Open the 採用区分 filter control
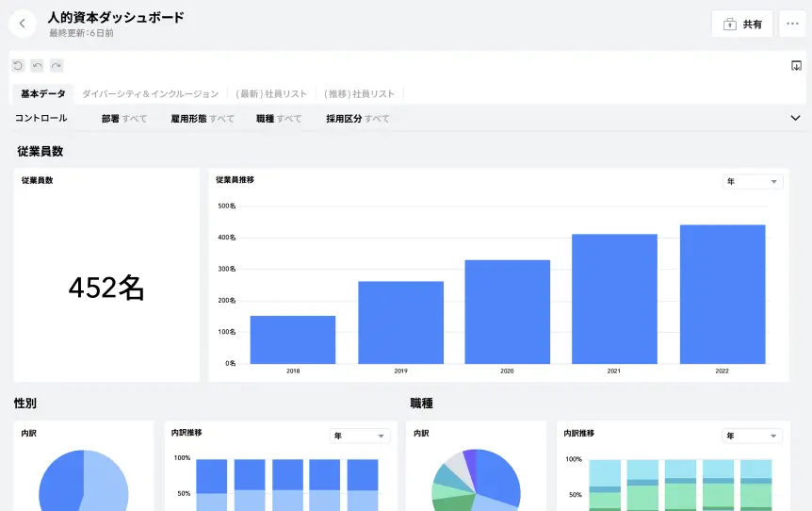Screen dimensions: 812x511 pyautogui.click(x=357, y=119)
